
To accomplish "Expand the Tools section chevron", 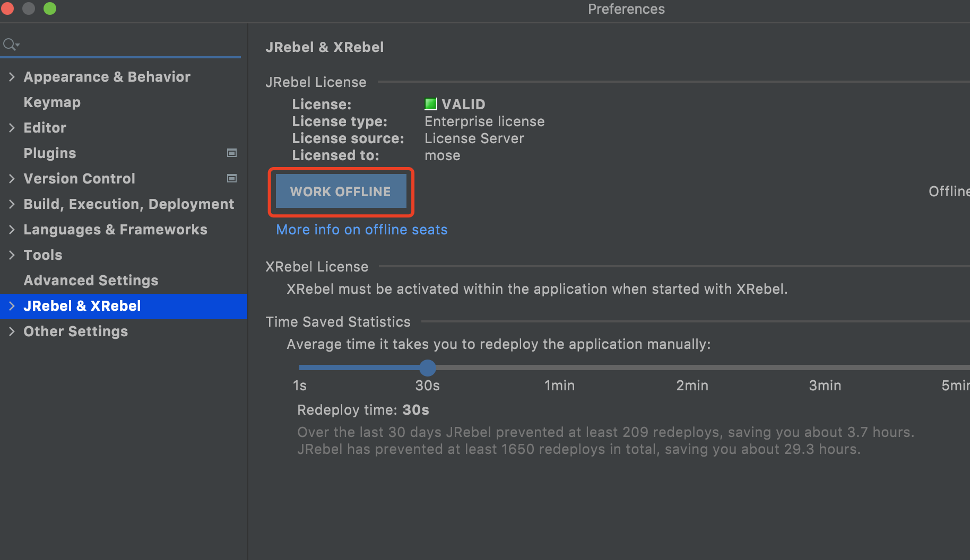I will click(12, 255).
